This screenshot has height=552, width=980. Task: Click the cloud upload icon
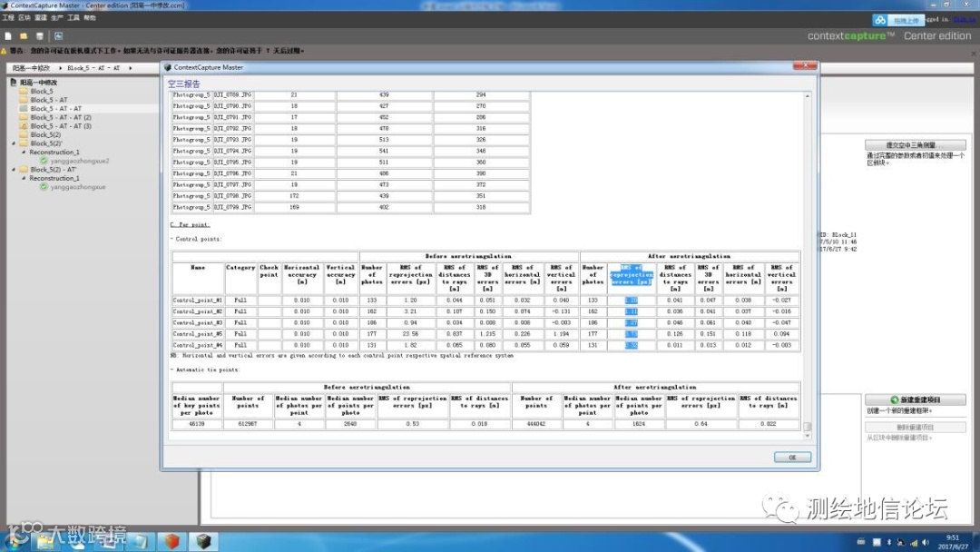(880, 21)
